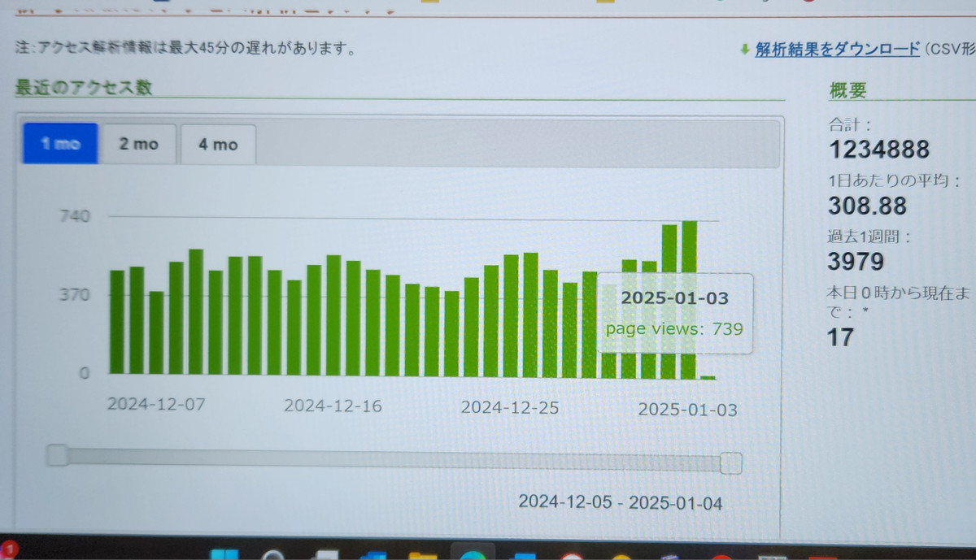Open the 解析結果をダウンロード link
Screen dimensions: 976x560
[x=837, y=49]
